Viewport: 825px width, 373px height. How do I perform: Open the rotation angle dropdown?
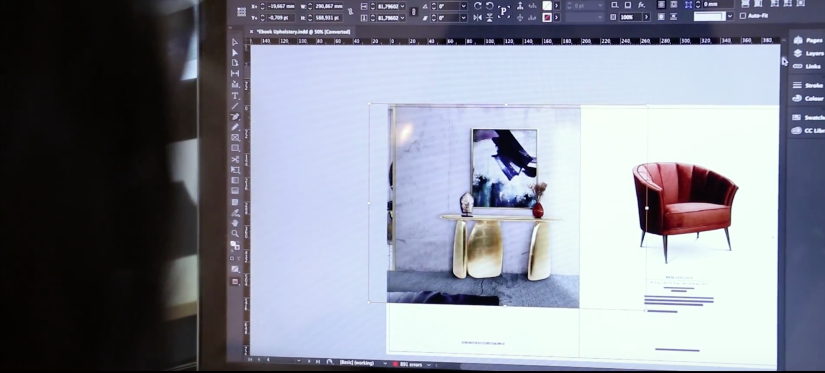[464, 6]
